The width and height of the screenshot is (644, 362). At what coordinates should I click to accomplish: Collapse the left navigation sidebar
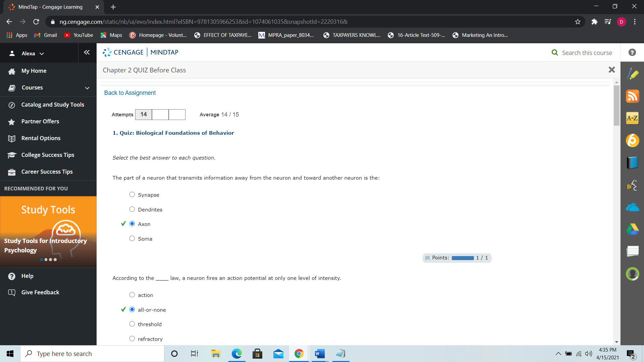tap(87, 53)
